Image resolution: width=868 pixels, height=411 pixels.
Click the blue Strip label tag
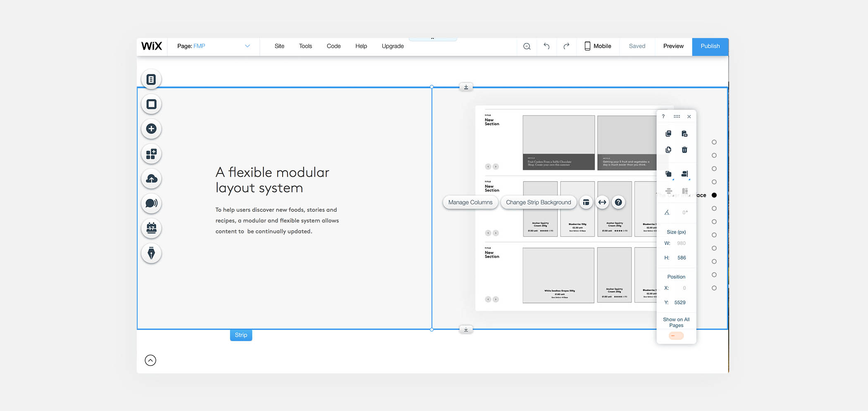pyautogui.click(x=241, y=335)
